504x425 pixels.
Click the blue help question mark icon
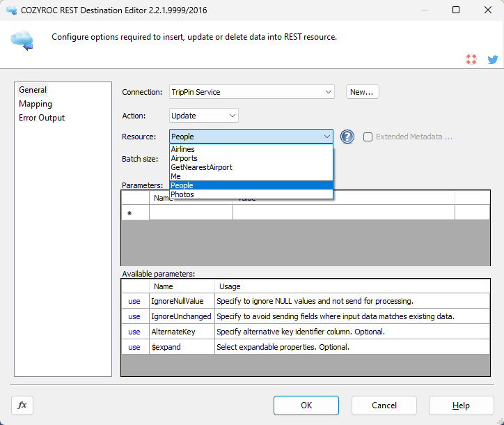pyautogui.click(x=347, y=137)
